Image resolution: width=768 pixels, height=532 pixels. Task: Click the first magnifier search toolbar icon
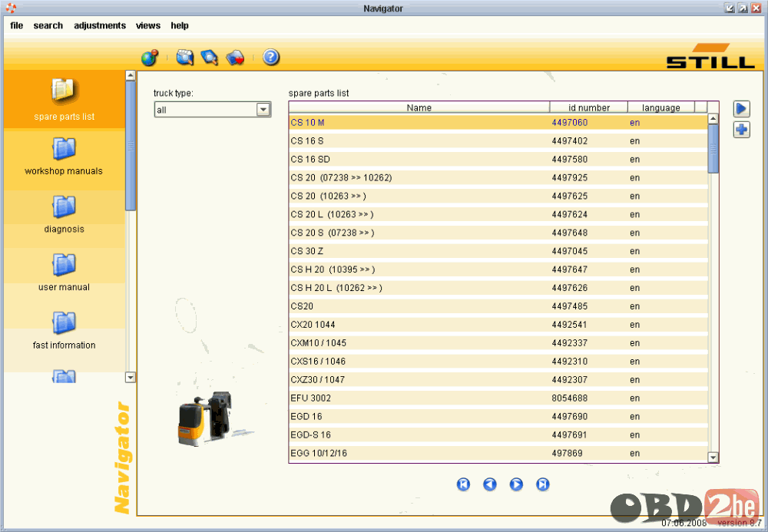coord(185,58)
